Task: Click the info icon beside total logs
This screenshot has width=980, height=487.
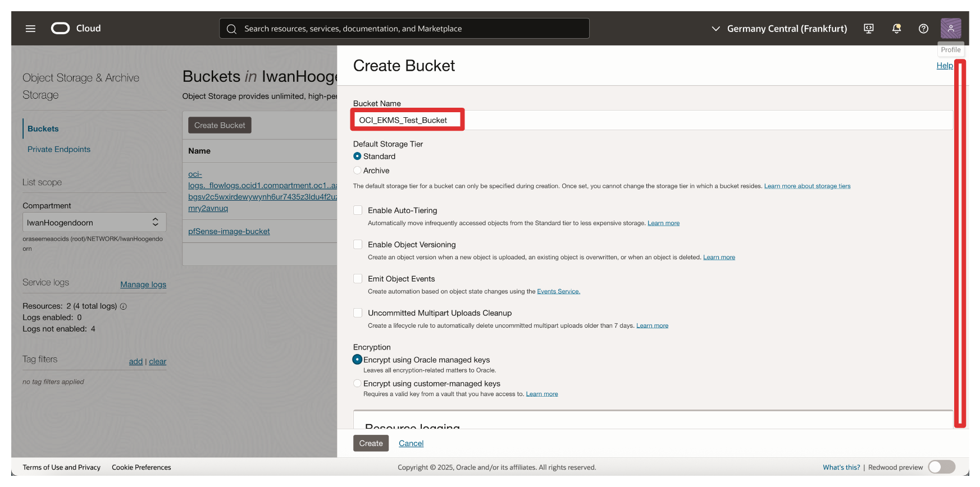Action: [124, 306]
